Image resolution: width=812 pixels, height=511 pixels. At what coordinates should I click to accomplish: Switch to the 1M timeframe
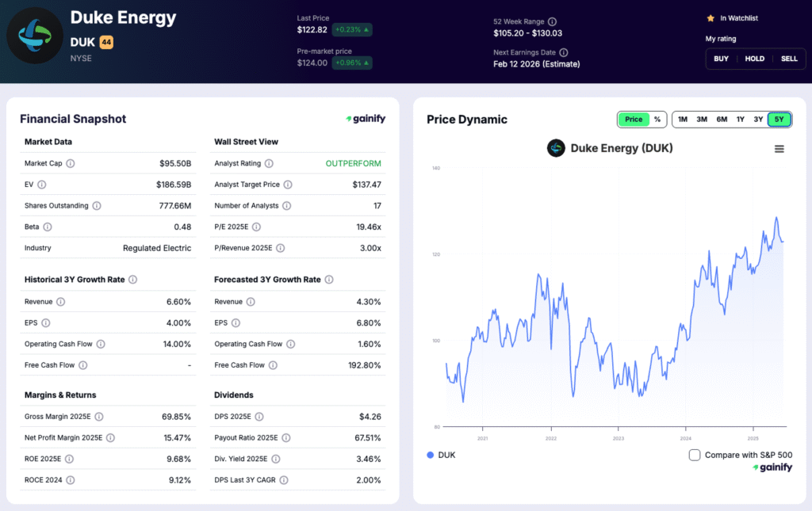pyautogui.click(x=682, y=119)
